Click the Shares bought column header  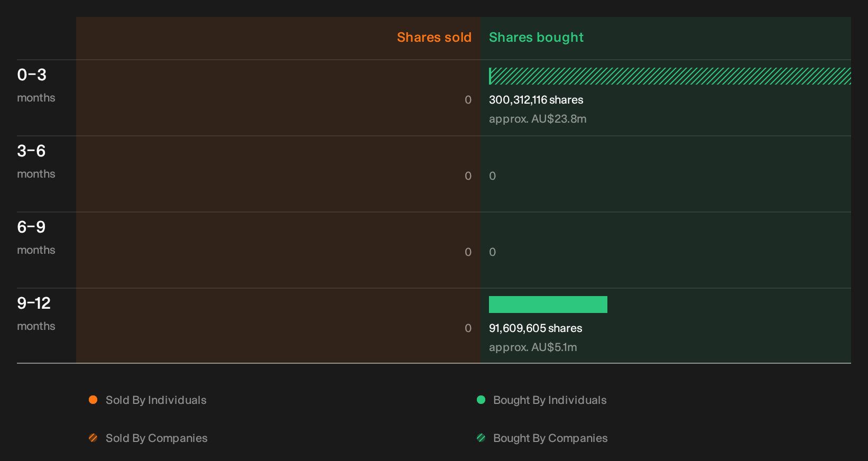point(536,38)
